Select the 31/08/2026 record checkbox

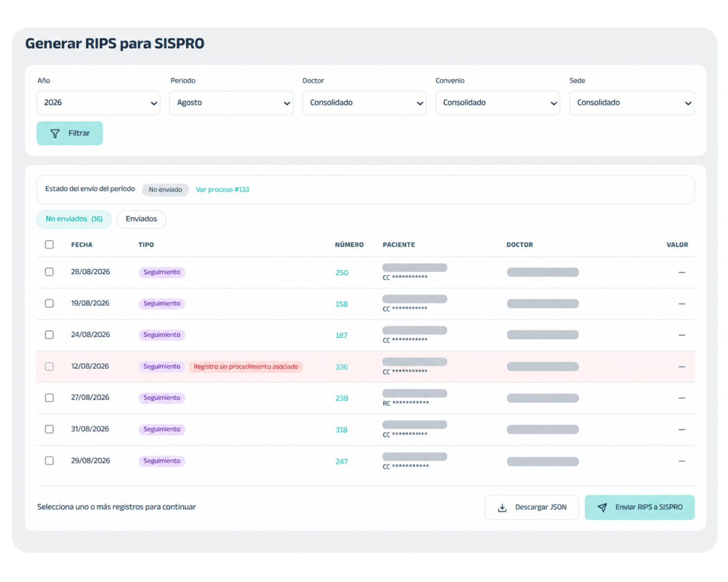click(x=49, y=429)
